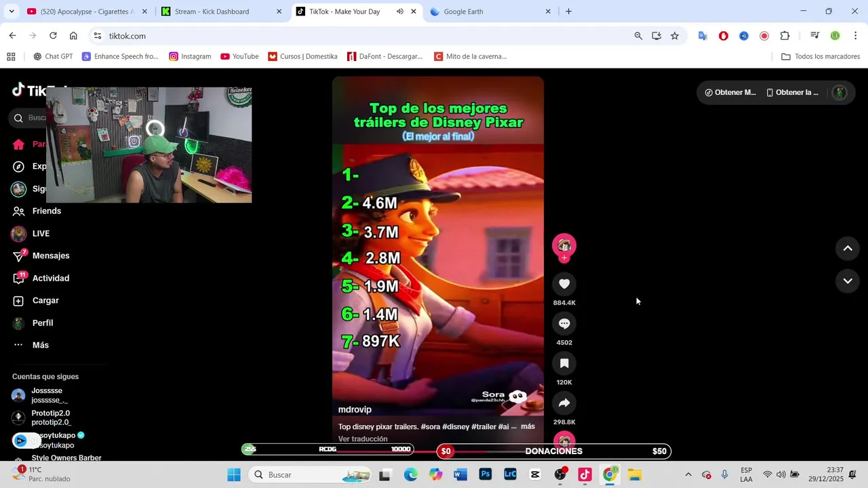The image size is (868, 488).
Task: Show hidden system tray icons chevron
Action: pos(688,474)
